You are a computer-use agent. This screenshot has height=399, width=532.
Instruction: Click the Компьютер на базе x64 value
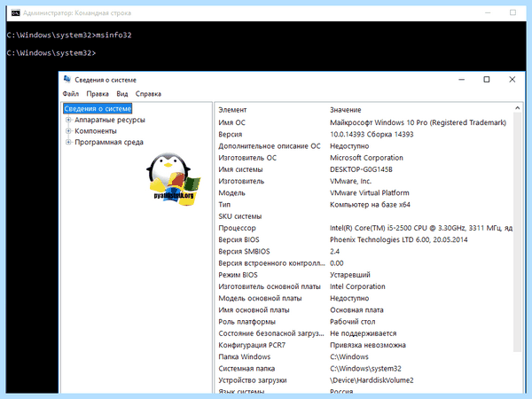pos(370,205)
